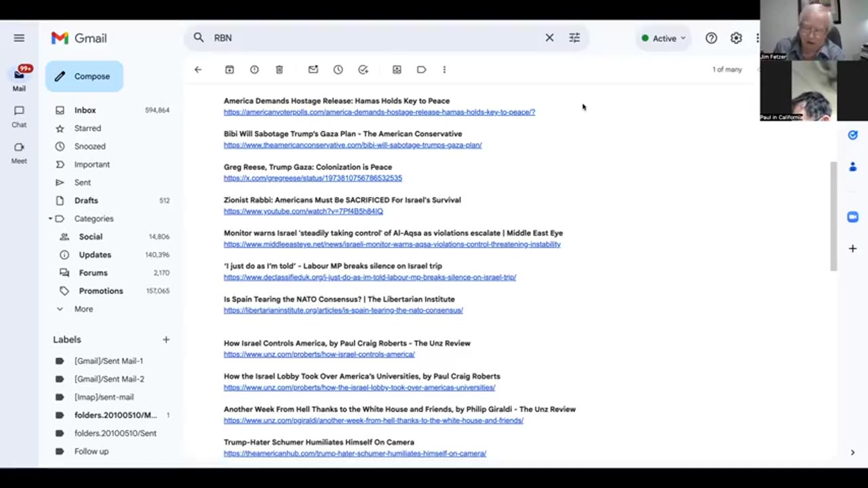The height and width of the screenshot is (488, 868).
Task: Switch to Mail in the left rail
Action: click(x=19, y=79)
